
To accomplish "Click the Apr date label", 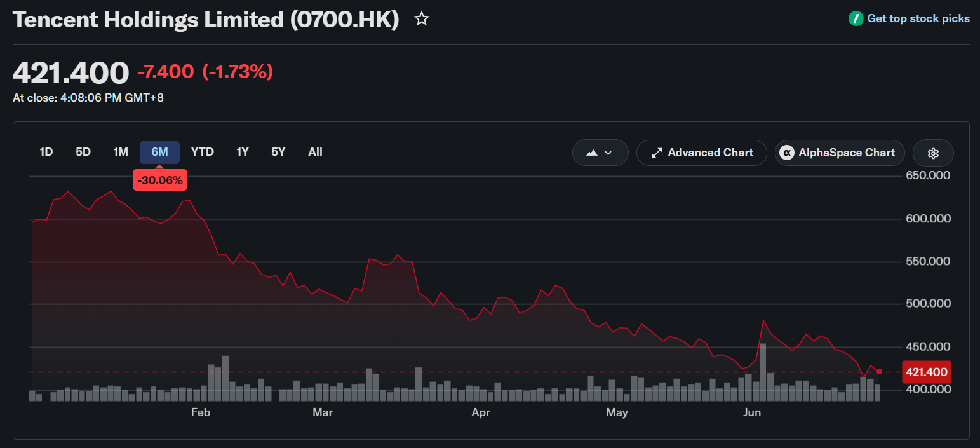I will [x=481, y=413].
